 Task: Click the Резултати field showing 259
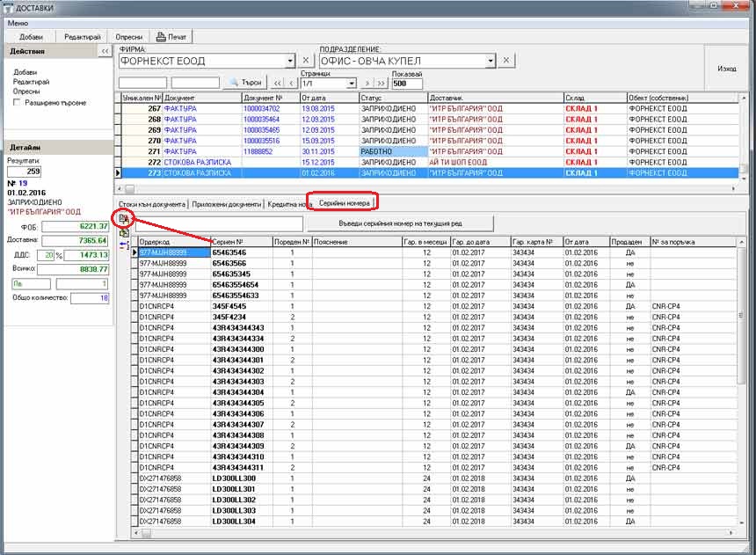point(24,172)
